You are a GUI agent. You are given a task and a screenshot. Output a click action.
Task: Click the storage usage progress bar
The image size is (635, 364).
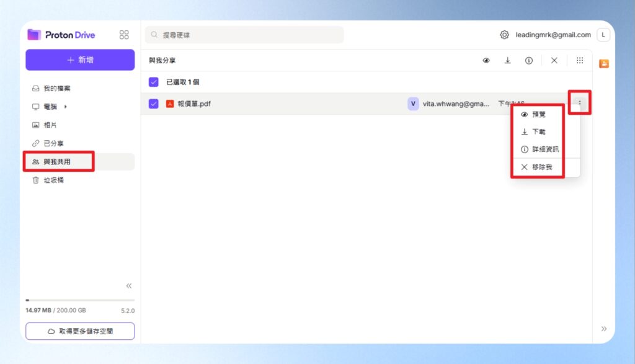click(x=80, y=300)
